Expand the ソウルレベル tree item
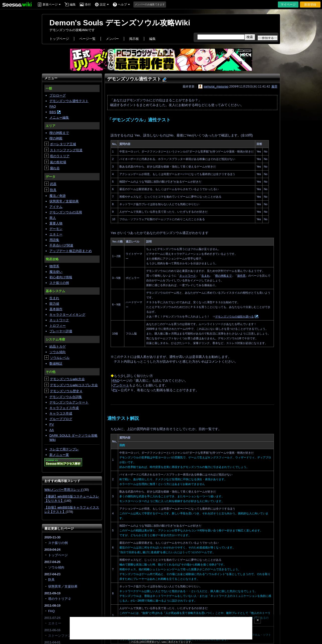This screenshot has height=644, width=322. pyautogui.click(x=46, y=358)
